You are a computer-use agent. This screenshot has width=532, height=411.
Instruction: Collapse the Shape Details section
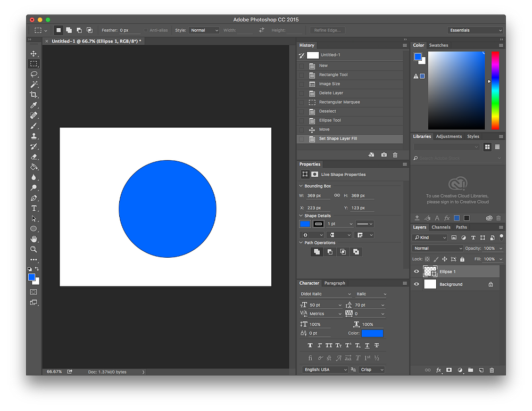[301, 216]
